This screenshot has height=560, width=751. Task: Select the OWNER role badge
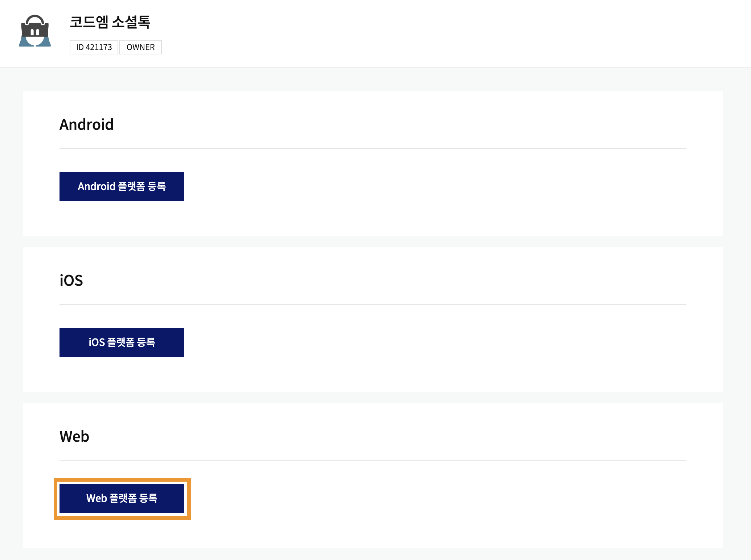click(x=140, y=47)
